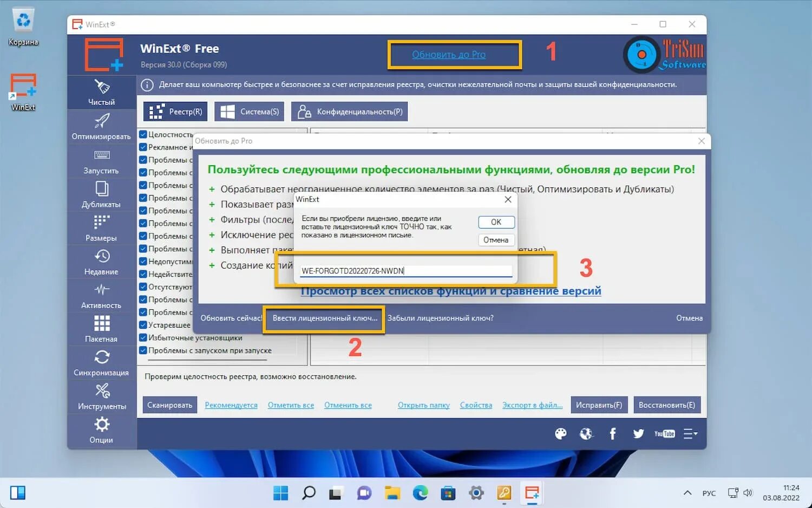Click Забыли лицензионный ключ? button
The width and height of the screenshot is (812, 508).
pyautogui.click(x=441, y=318)
